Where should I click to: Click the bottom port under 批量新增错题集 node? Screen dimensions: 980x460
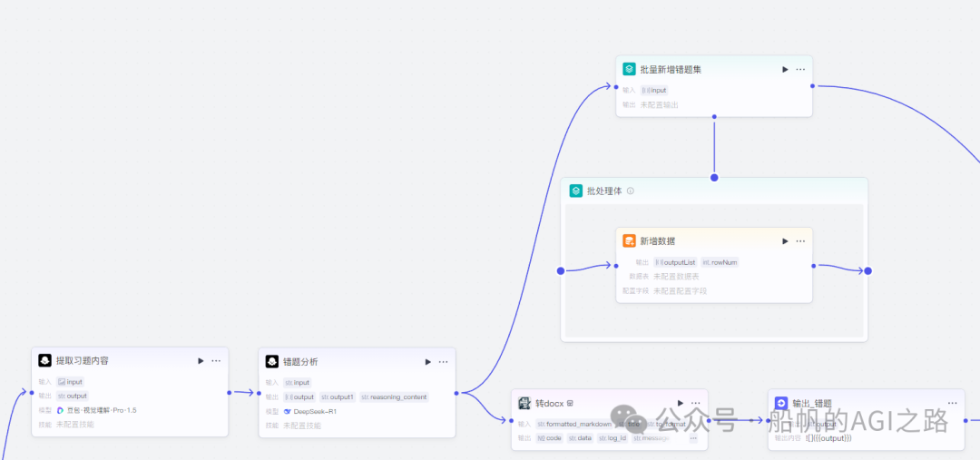click(714, 116)
